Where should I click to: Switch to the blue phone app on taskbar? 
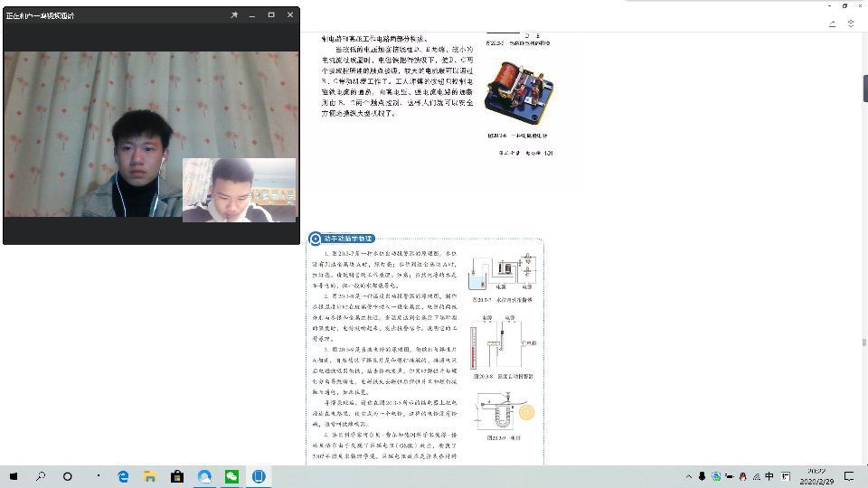coord(259,476)
